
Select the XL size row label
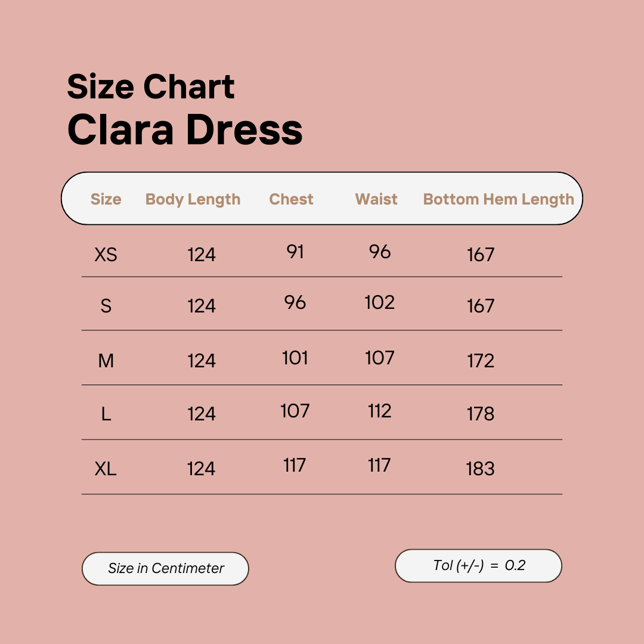[106, 469]
